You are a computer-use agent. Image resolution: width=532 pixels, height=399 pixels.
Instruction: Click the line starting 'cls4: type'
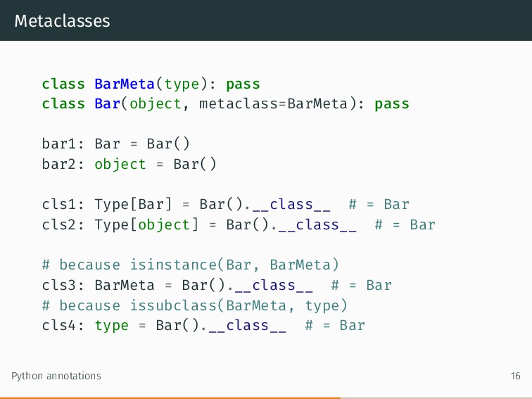pyautogui.click(x=203, y=325)
